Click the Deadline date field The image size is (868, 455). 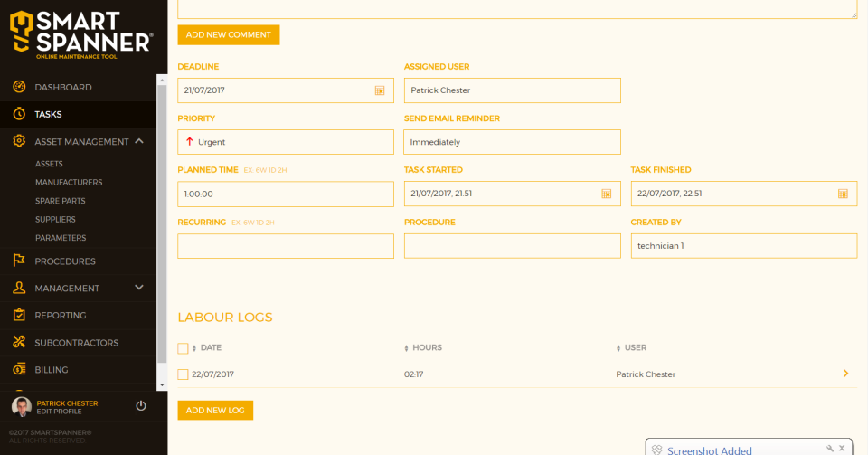click(x=286, y=90)
